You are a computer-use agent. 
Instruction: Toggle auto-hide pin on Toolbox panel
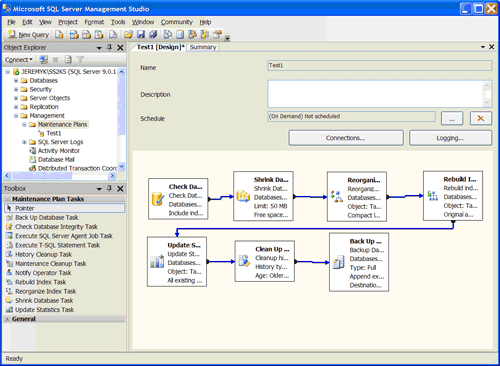(x=109, y=189)
